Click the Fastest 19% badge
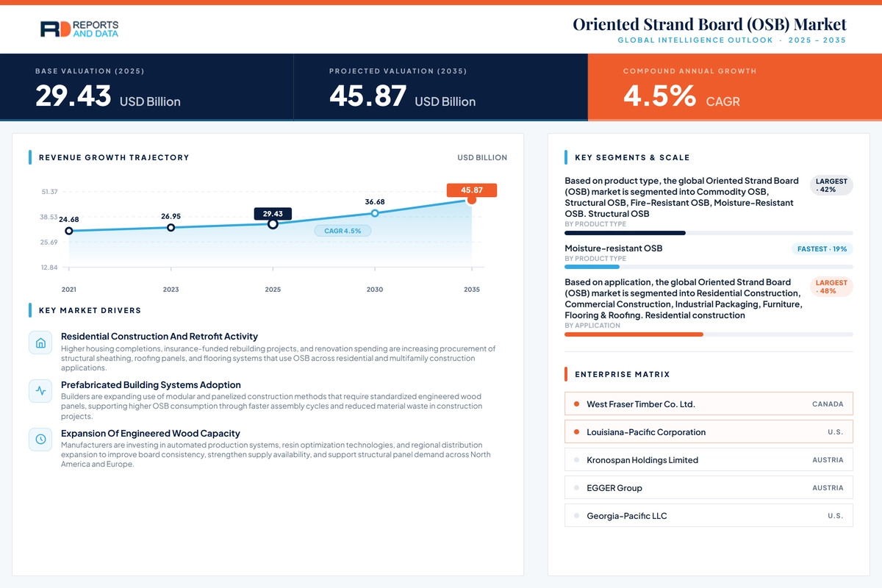882x588 pixels. pyautogui.click(x=822, y=248)
